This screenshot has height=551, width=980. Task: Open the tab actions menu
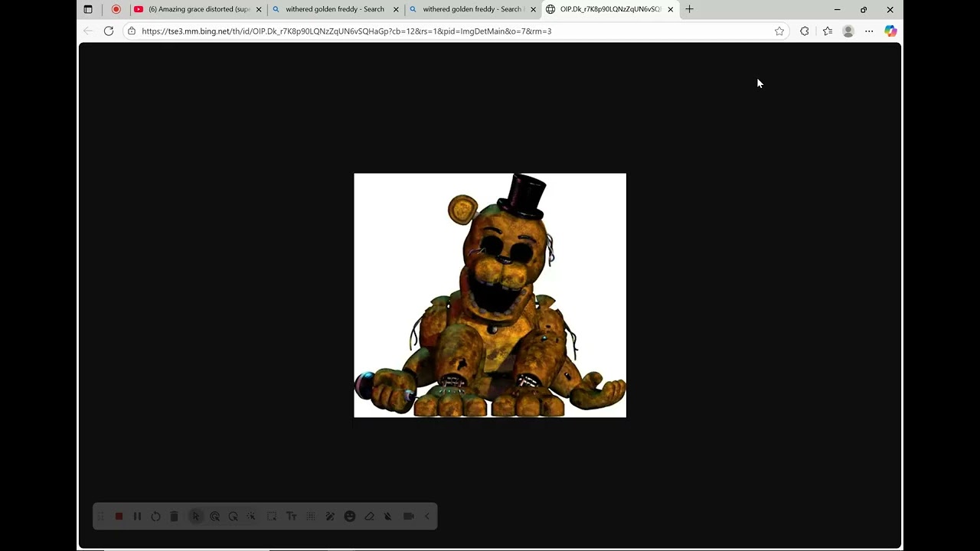pyautogui.click(x=88, y=9)
